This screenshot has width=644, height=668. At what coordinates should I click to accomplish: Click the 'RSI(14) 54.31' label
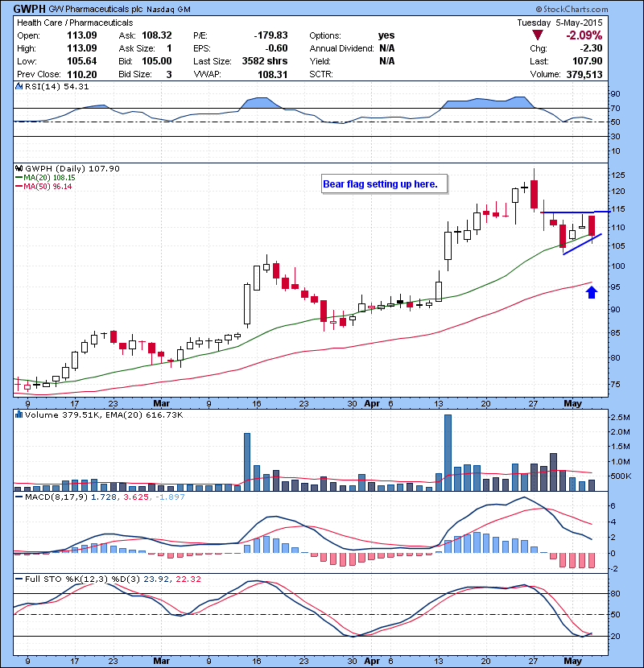point(56,86)
